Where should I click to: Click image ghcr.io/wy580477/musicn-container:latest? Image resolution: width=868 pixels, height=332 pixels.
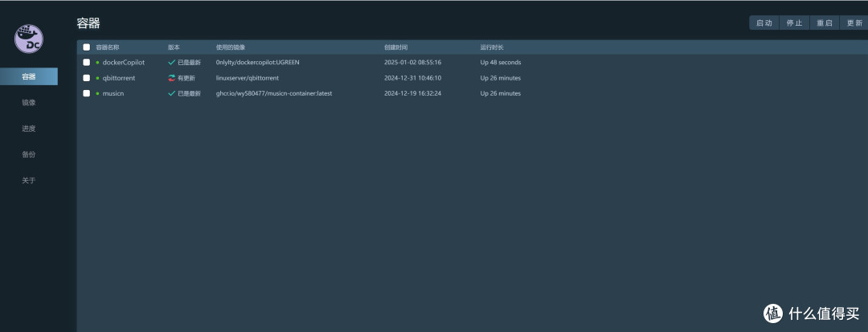tap(274, 93)
